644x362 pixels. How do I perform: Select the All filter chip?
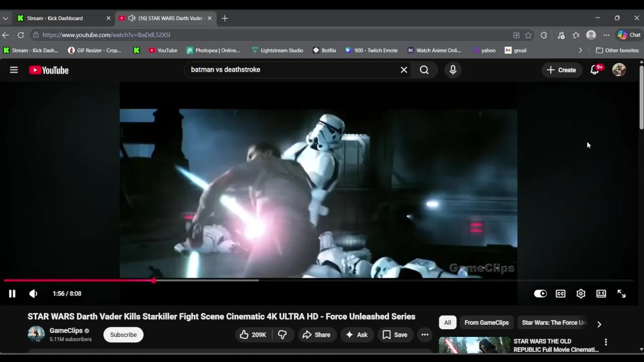pyautogui.click(x=447, y=323)
